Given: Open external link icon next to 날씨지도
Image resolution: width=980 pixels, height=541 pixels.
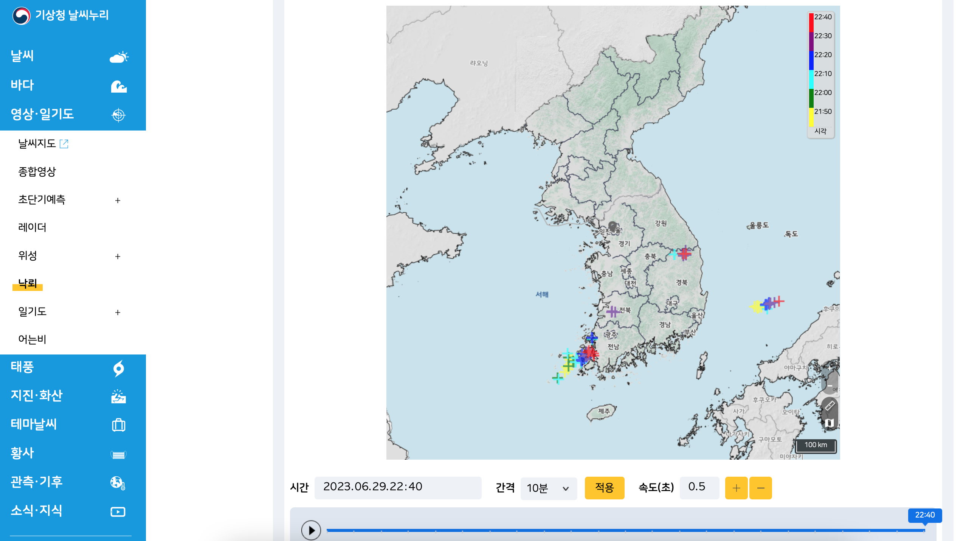Looking at the screenshot, I should pyautogui.click(x=64, y=143).
